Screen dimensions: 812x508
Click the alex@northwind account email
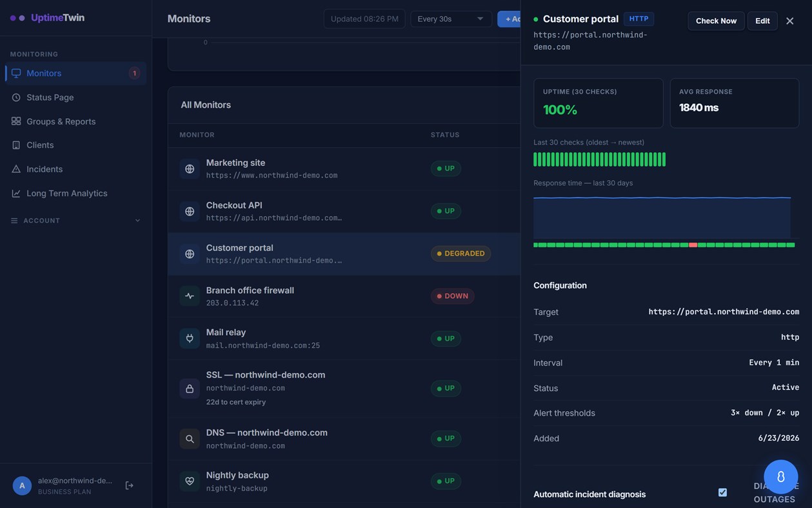75,481
